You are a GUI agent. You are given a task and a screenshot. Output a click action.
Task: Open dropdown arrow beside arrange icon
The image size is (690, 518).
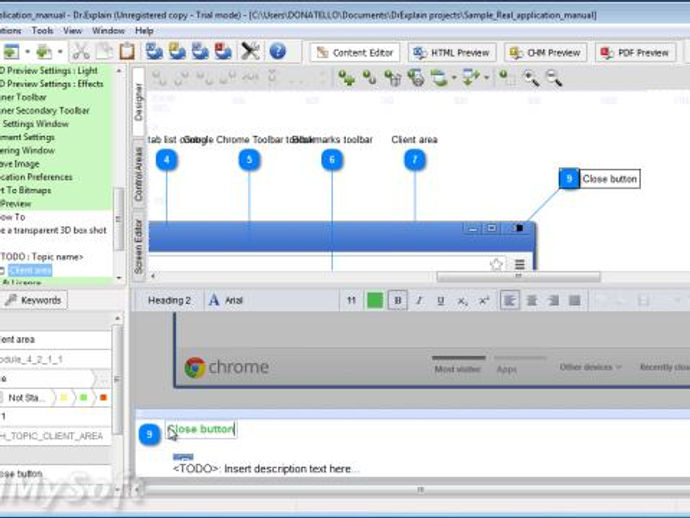[x=486, y=78]
